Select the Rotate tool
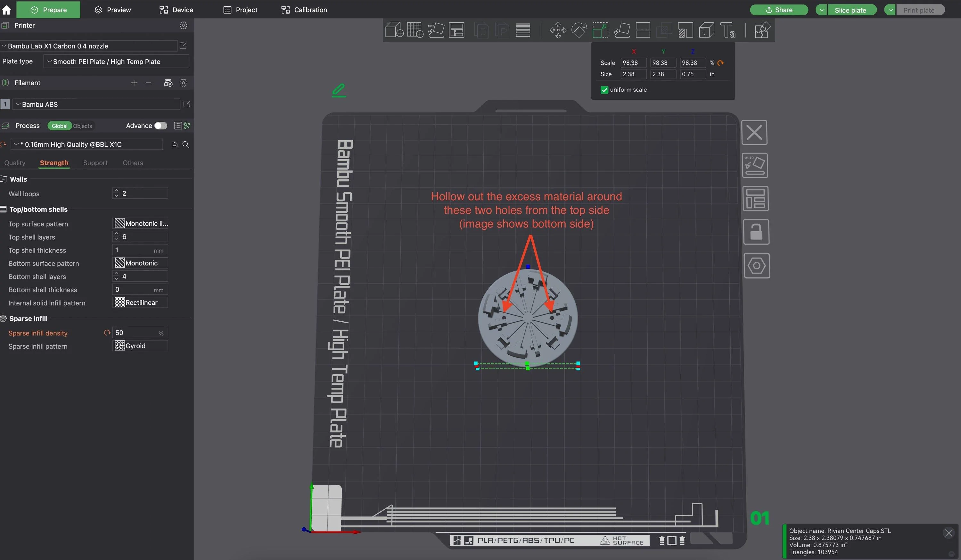The width and height of the screenshot is (961, 560). point(579,30)
